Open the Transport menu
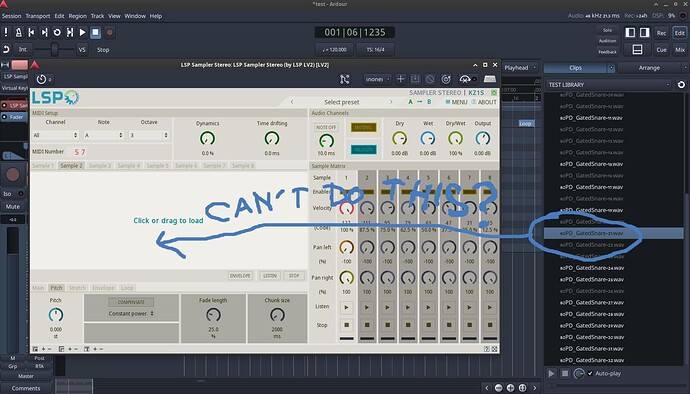 pos(37,16)
